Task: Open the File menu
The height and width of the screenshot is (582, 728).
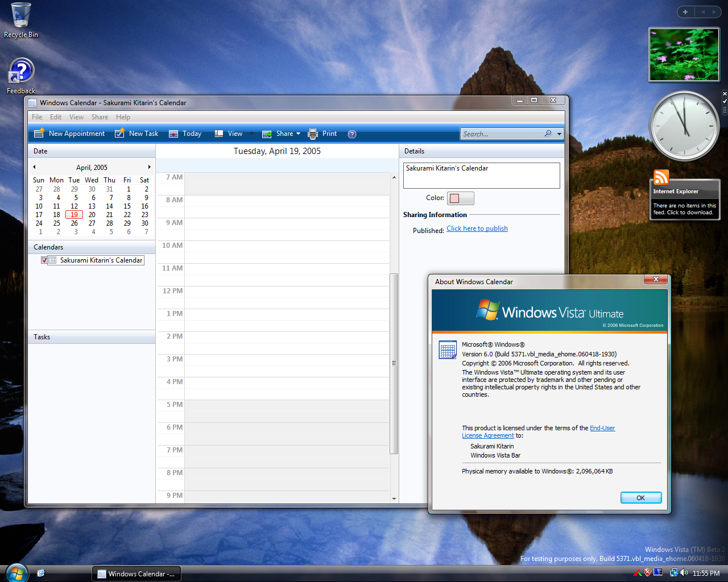Action: point(37,117)
